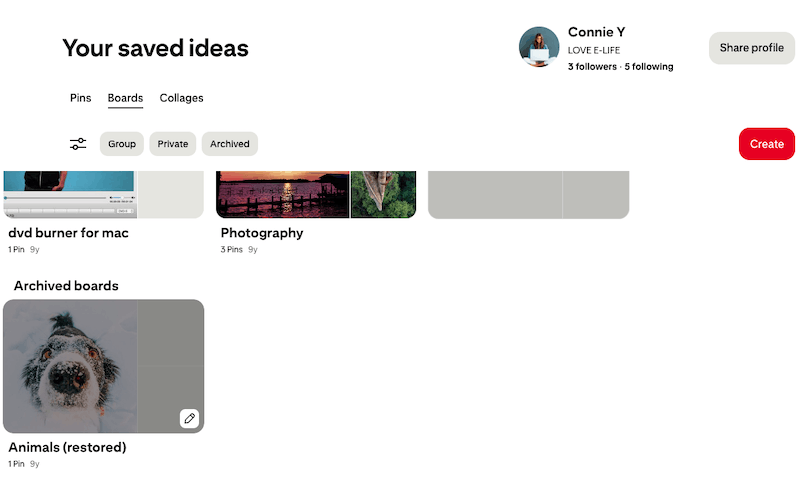Image resolution: width=800 pixels, height=479 pixels.
Task: Open the 5 following link
Action: point(649,67)
